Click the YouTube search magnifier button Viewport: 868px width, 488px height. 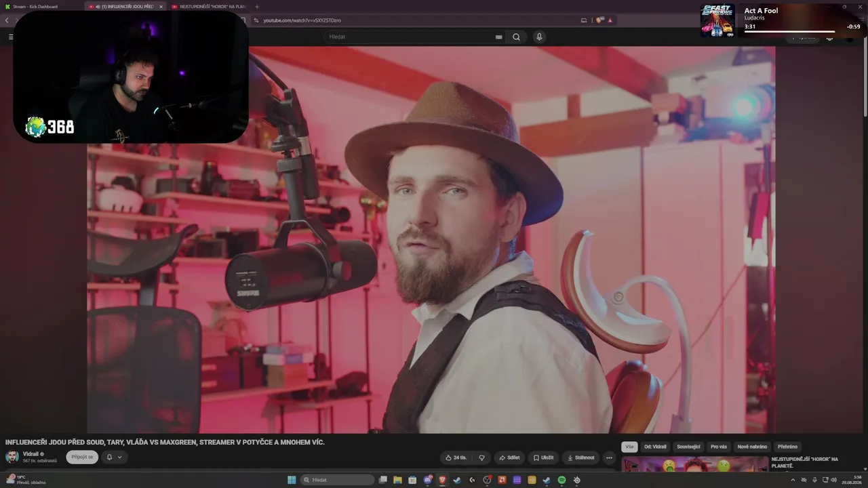(x=516, y=37)
